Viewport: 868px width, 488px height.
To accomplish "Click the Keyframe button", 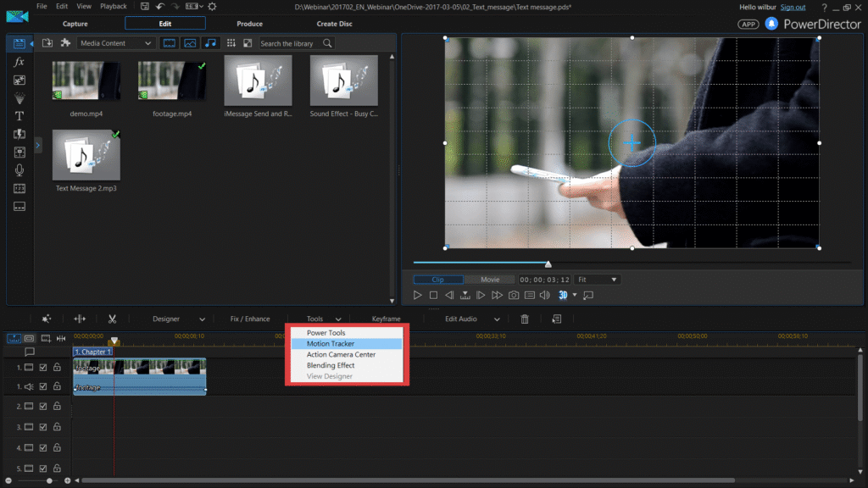I will coord(386,319).
